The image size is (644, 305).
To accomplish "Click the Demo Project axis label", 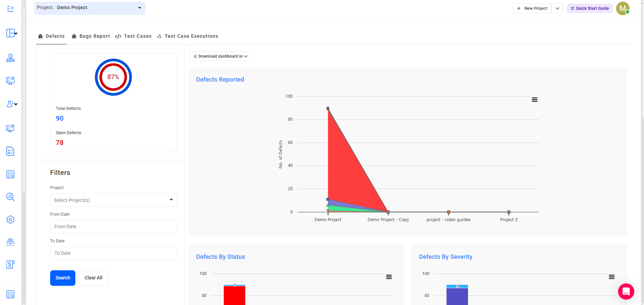I will 328,220.
